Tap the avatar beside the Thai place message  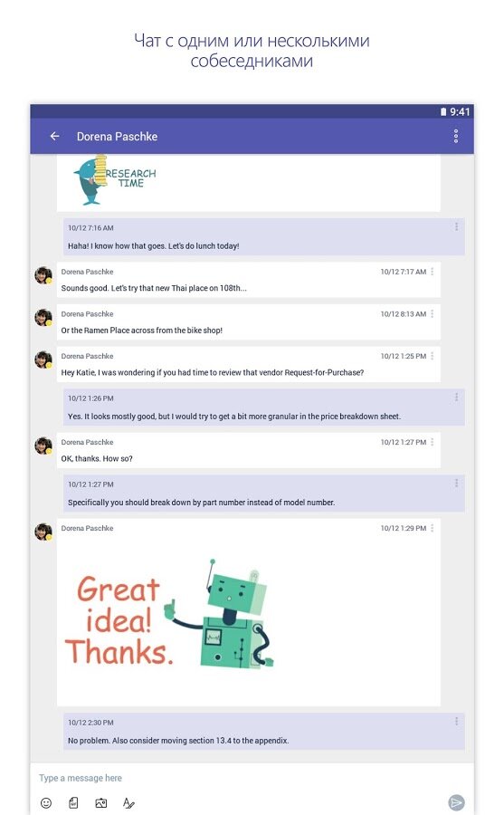pos(43,275)
